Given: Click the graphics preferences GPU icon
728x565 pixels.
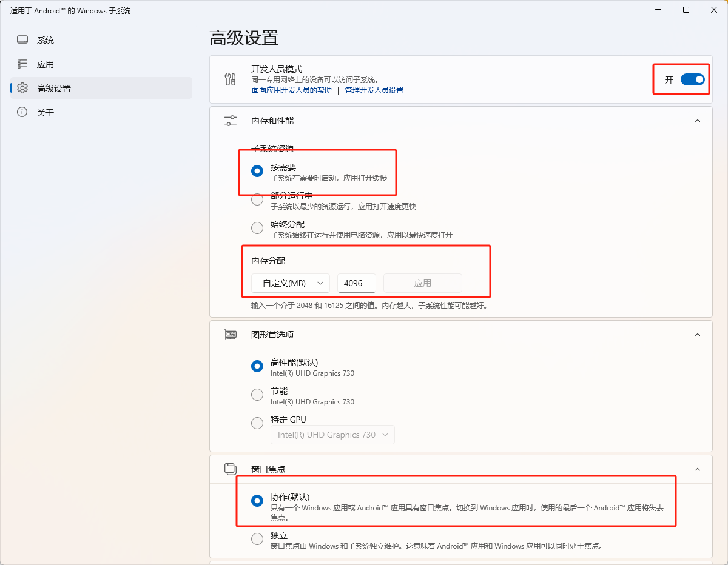Looking at the screenshot, I should 231,335.
